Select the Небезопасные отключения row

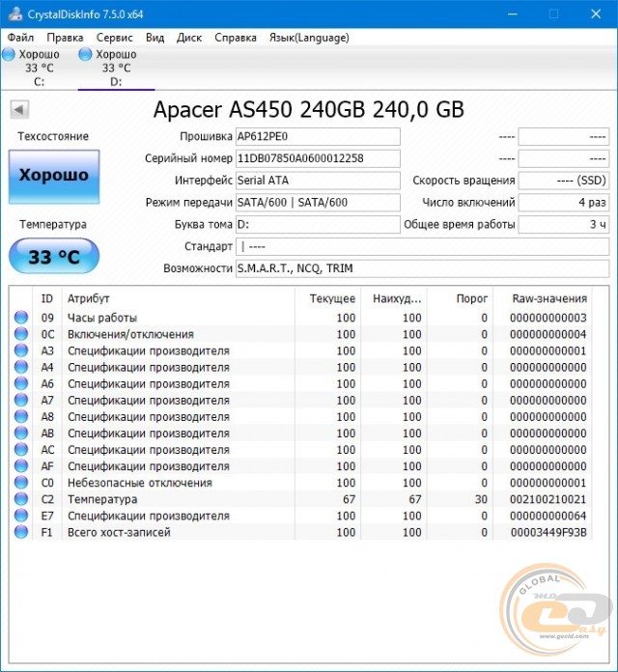coord(301,483)
